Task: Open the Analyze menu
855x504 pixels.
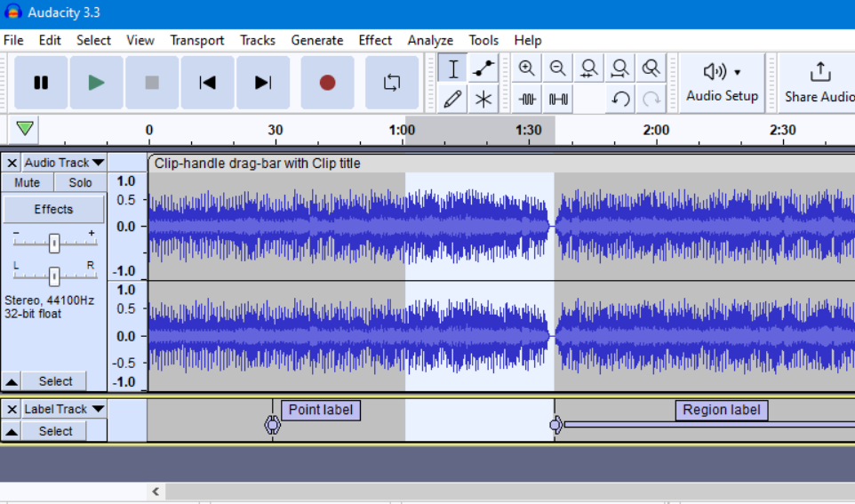Action: coord(430,40)
